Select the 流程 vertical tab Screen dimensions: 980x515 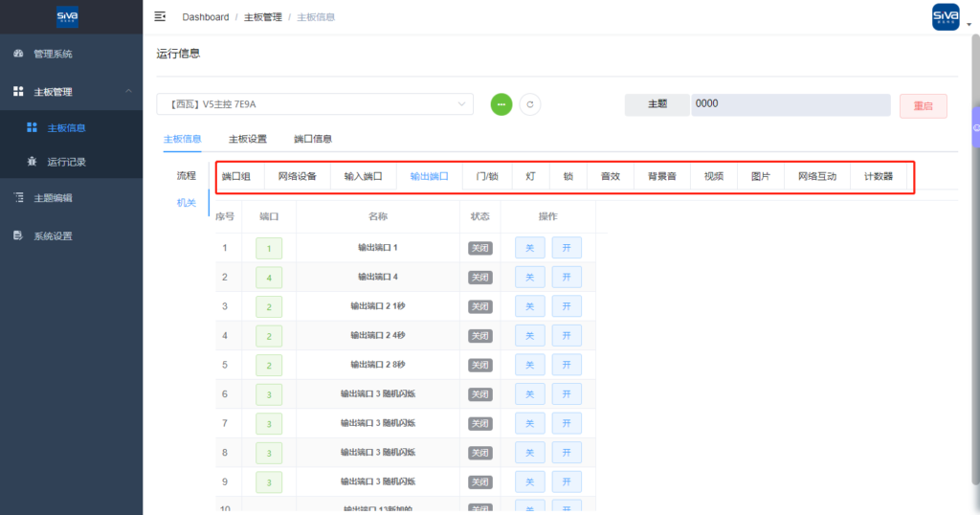186,176
